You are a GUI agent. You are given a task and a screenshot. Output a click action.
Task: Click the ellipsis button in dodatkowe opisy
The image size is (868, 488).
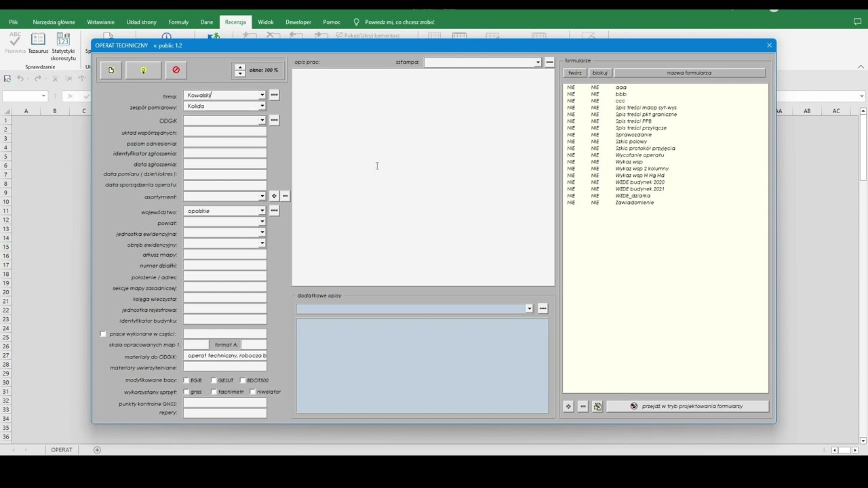click(x=542, y=308)
